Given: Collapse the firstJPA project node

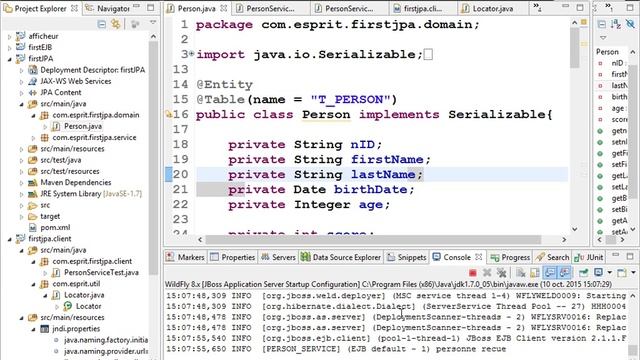Looking at the screenshot, I should pyautogui.click(x=10, y=59).
